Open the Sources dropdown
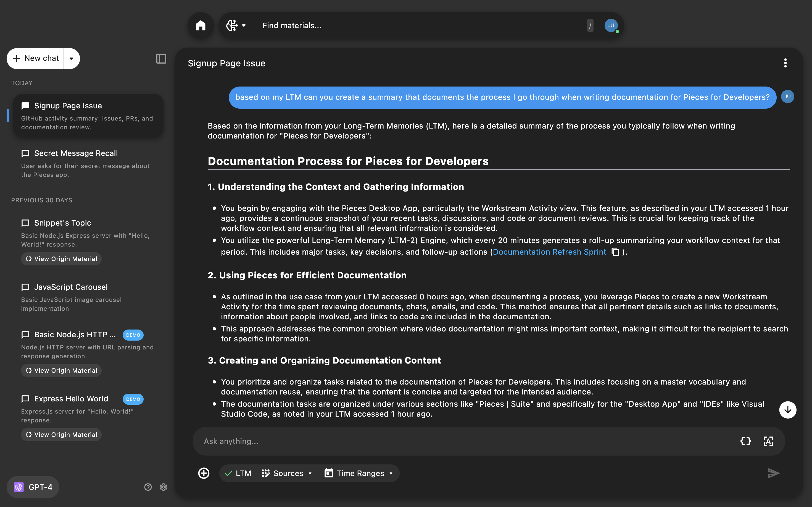This screenshot has width=812, height=507. [x=287, y=473]
